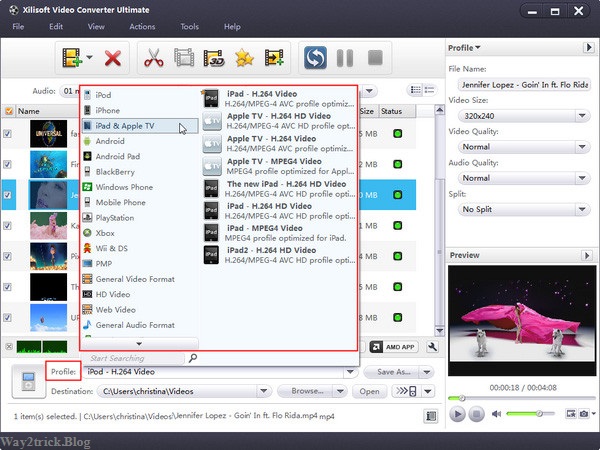This screenshot has width=600, height=450.
Task: Uncheck the last file row with sky thumbnail
Action: click(7, 317)
